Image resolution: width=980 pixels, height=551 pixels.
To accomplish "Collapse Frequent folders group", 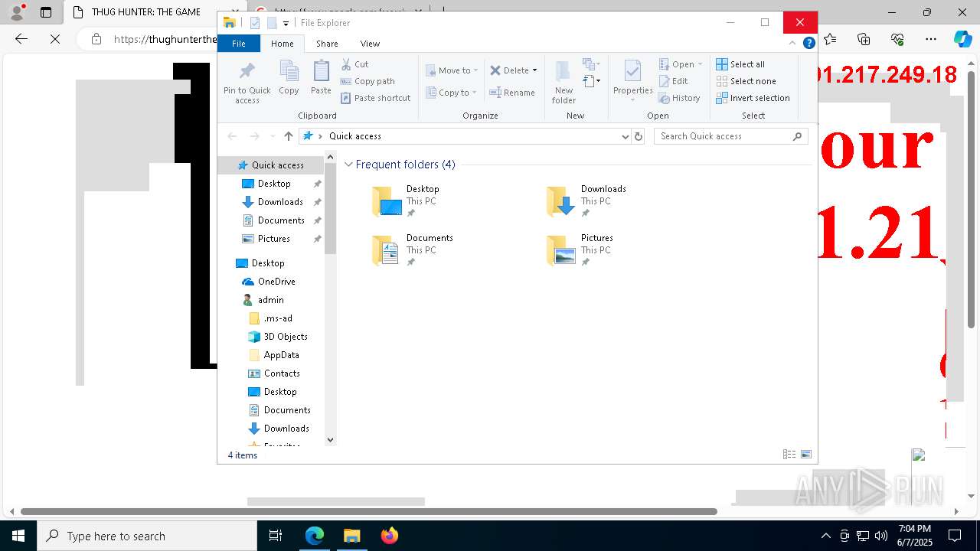I will [x=349, y=165].
